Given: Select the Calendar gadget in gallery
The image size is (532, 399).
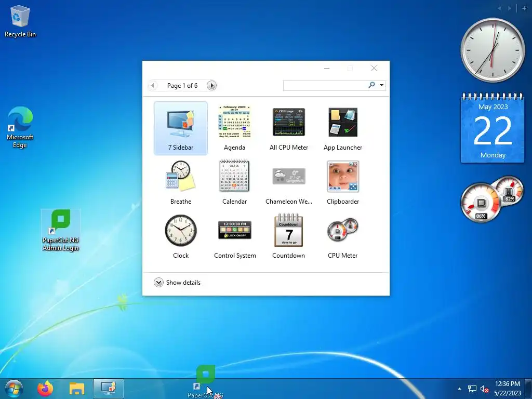Looking at the screenshot, I should (x=234, y=182).
